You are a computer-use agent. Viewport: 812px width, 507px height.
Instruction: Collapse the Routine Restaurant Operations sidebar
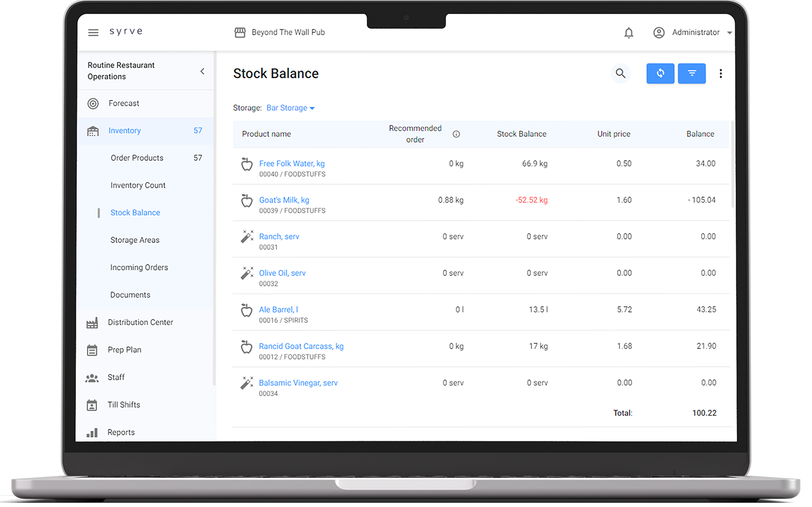pyautogui.click(x=202, y=72)
